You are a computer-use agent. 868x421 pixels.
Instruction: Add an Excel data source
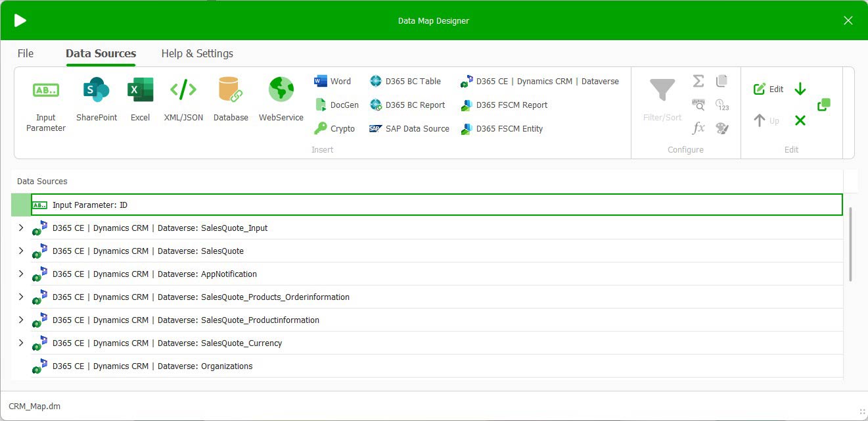point(140,99)
